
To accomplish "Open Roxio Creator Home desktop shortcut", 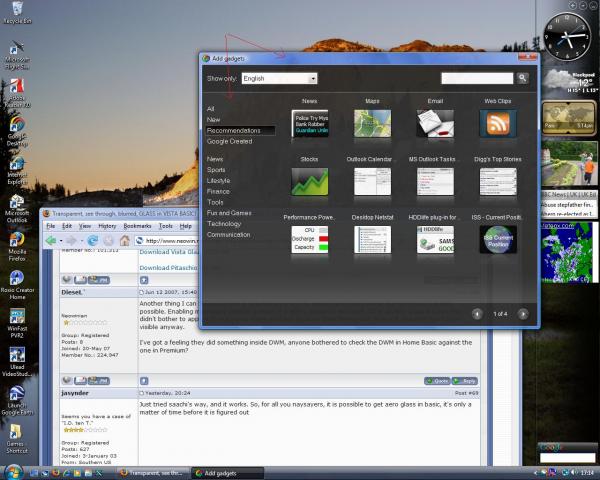I will [17, 285].
